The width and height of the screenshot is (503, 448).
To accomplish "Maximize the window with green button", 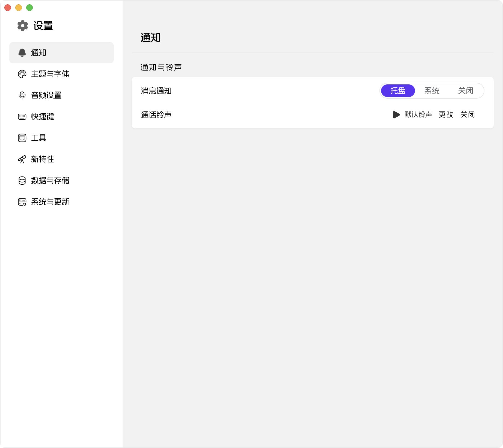I will (x=30, y=8).
